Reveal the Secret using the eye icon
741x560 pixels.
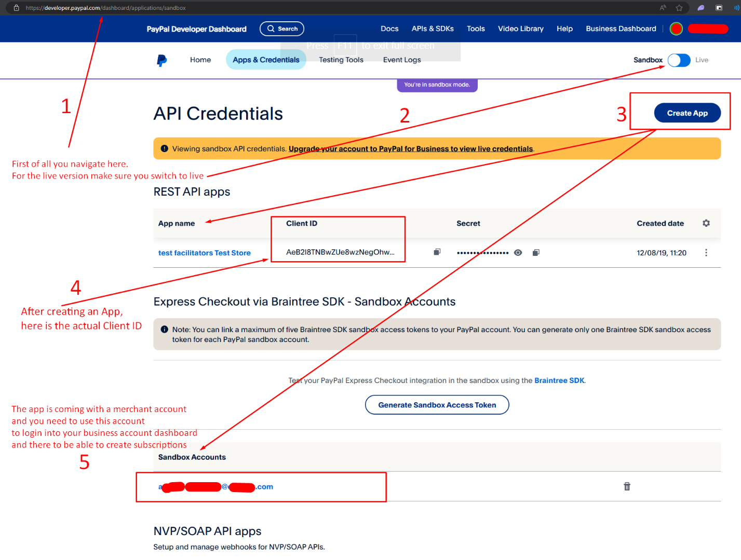coord(518,253)
